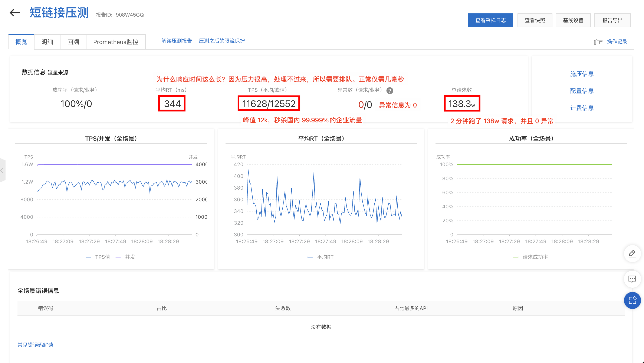Open 基线设置 button
The image size is (644, 363).
[573, 20]
